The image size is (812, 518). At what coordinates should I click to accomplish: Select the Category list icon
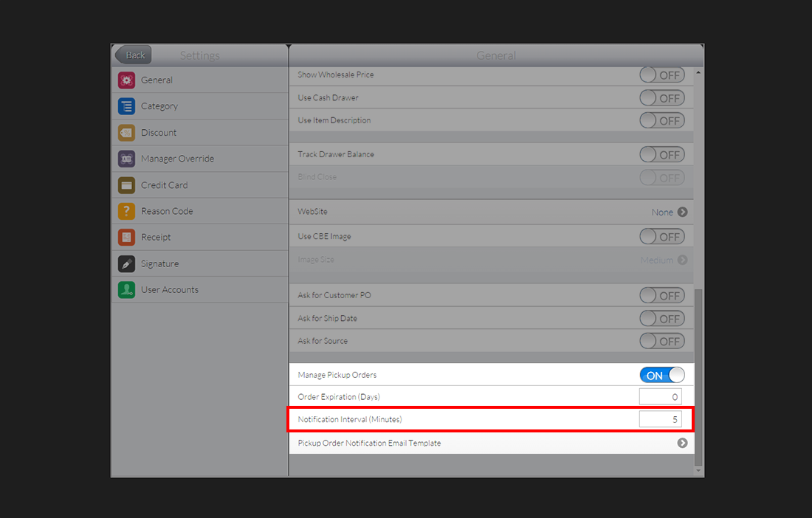pos(126,106)
